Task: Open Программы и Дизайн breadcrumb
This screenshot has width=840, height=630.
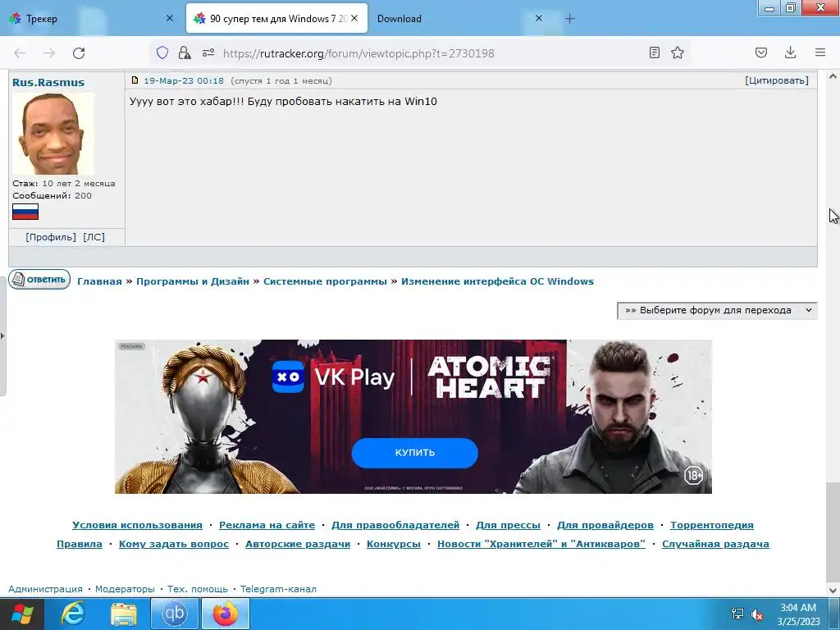Action: coord(192,281)
